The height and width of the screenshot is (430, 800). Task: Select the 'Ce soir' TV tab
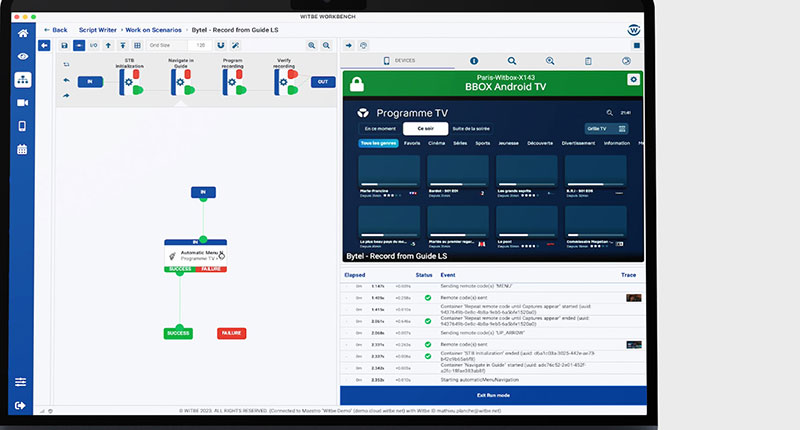click(x=426, y=129)
